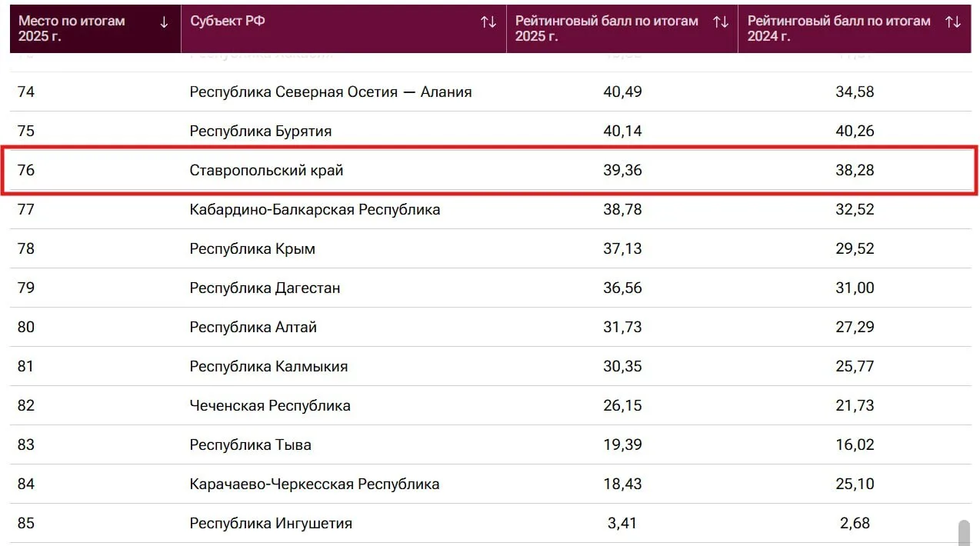Click the 2024 score 34,58
The image size is (980, 546).
(855, 92)
